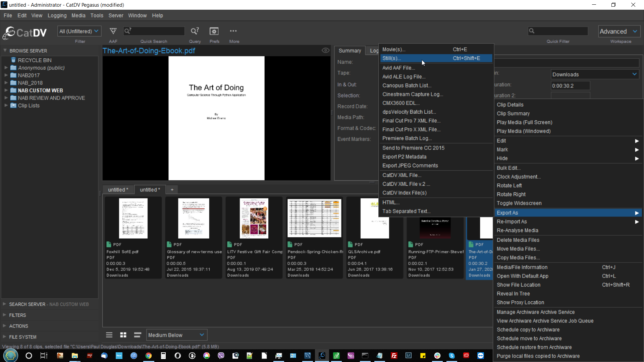This screenshot has width=644, height=362.
Task: Select the Clip Lists tree item
Action: coord(25,106)
